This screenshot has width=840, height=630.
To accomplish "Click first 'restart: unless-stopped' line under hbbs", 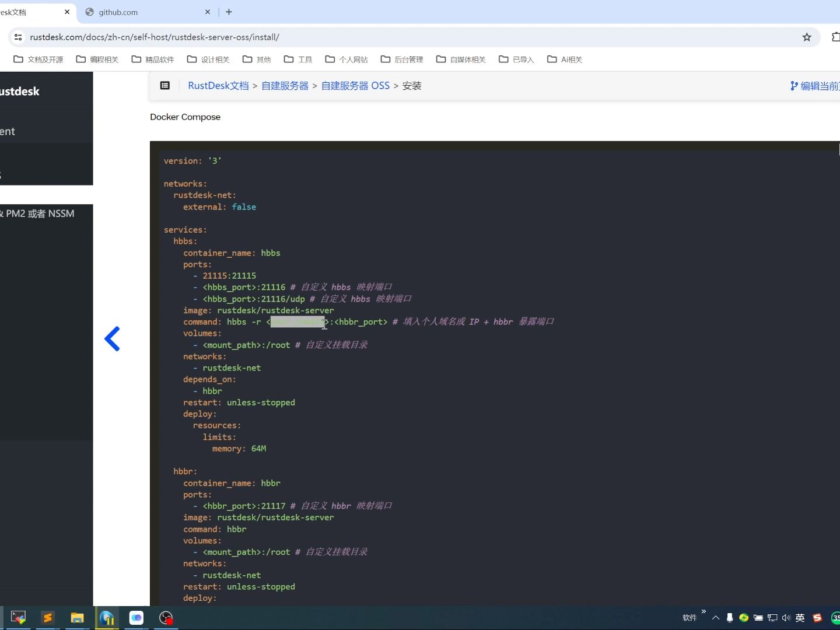I will point(239,402).
